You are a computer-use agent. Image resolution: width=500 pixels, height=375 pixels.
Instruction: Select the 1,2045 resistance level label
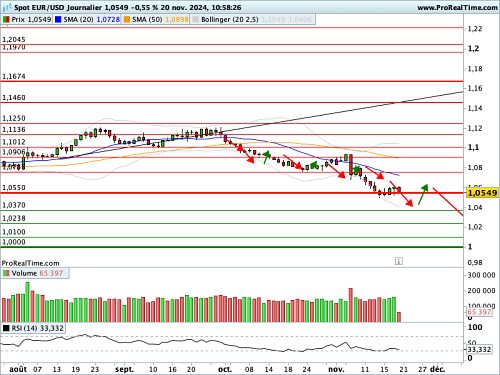[14, 40]
